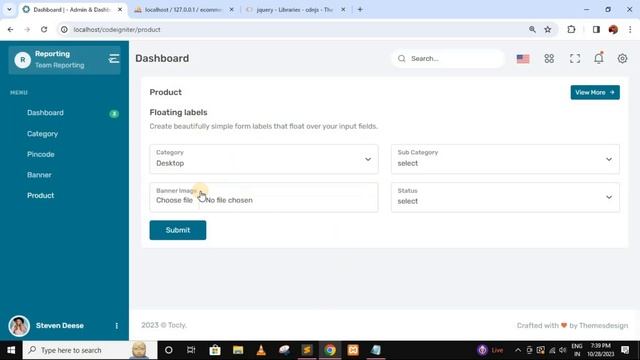
Task: Click the header Search input
Action: (448, 59)
